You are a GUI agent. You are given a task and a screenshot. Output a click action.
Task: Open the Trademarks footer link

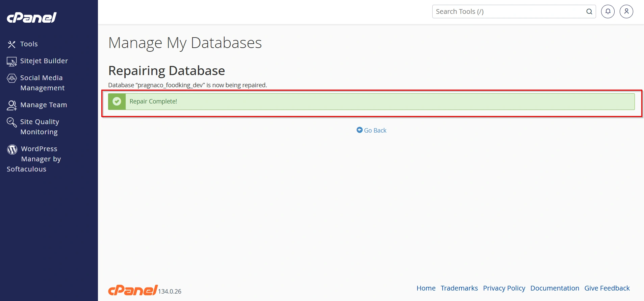point(459,288)
